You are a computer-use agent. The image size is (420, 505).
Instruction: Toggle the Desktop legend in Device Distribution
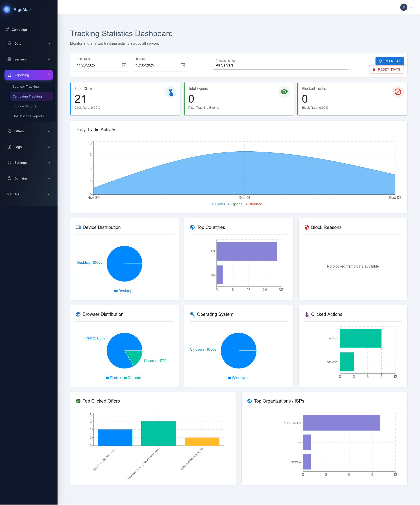[x=124, y=290]
